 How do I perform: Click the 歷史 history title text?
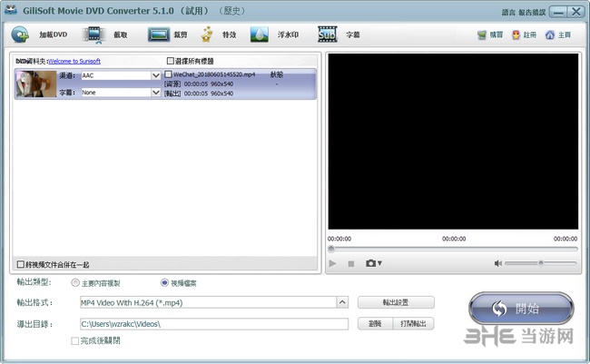tap(231, 11)
